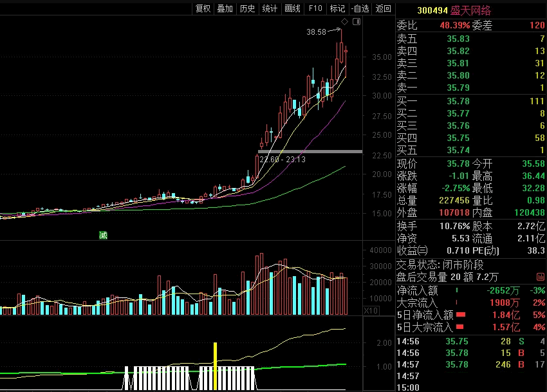
Task: Click 净资 value 5.53
Action: (461, 238)
